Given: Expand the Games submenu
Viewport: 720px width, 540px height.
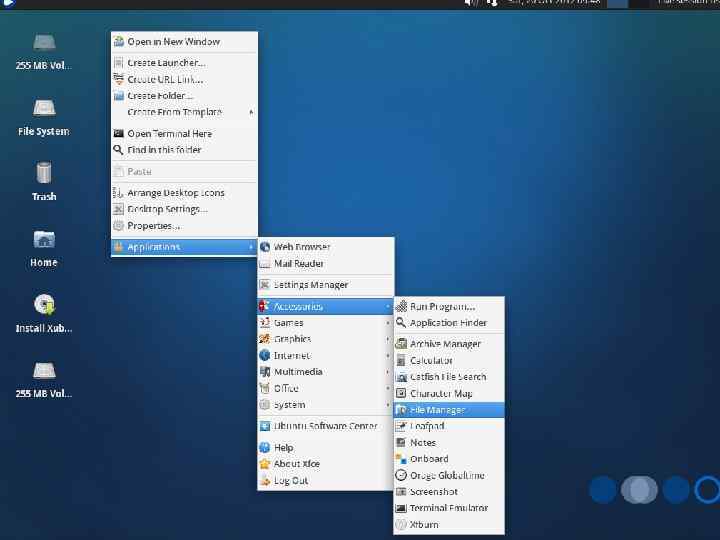Looking at the screenshot, I should pos(326,323).
